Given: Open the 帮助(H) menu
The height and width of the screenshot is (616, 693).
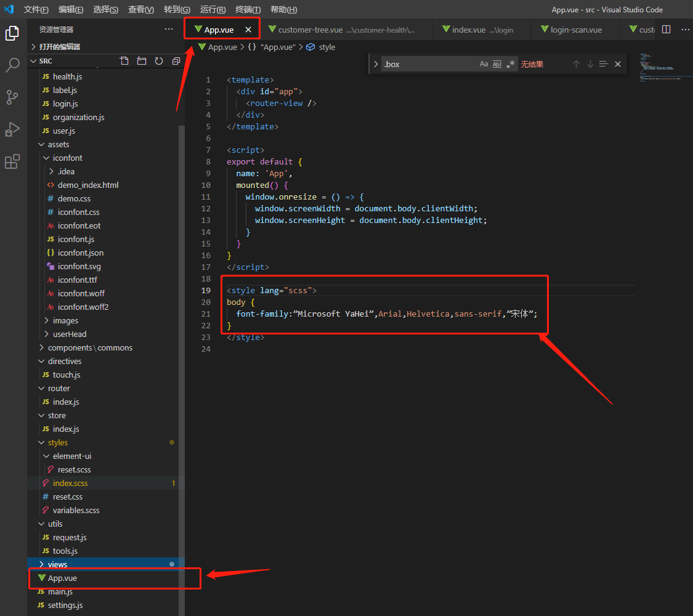Looking at the screenshot, I should [284, 9].
